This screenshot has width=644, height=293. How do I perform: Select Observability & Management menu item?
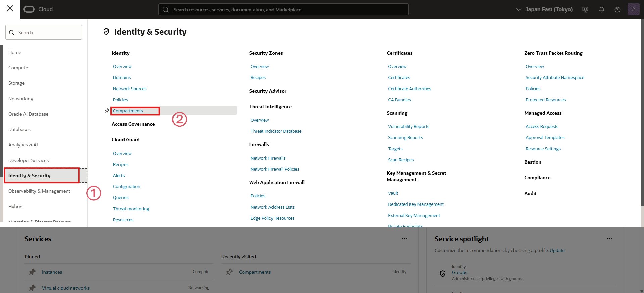point(39,191)
